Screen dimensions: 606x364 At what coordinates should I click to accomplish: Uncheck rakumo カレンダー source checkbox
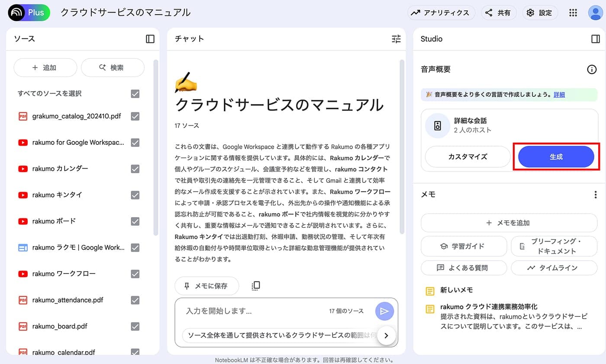pyautogui.click(x=135, y=169)
